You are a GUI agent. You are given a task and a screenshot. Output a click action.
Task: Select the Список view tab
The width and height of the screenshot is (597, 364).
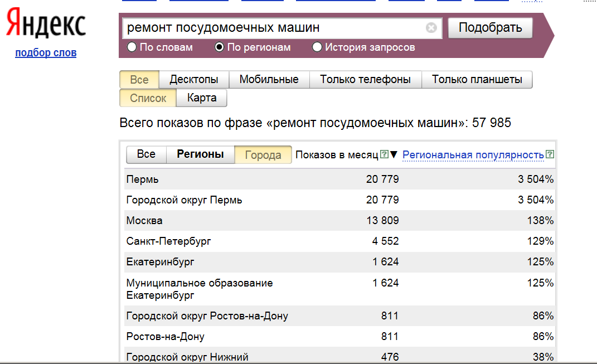[148, 98]
